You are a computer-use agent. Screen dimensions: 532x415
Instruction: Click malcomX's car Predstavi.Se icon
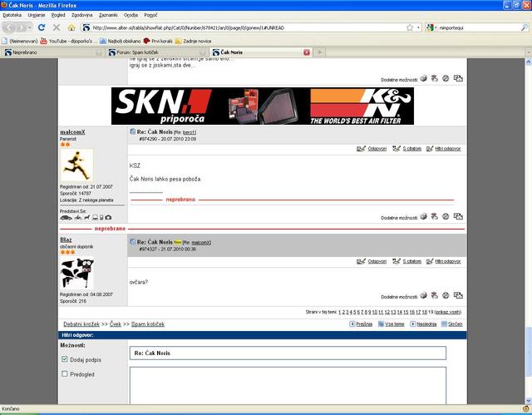[x=66, y=218]
